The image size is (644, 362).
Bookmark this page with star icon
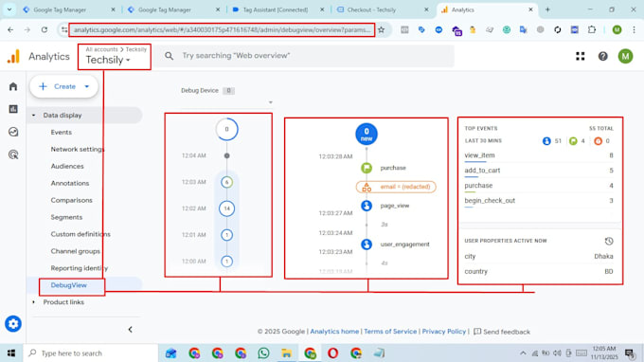tap(381, 29)
